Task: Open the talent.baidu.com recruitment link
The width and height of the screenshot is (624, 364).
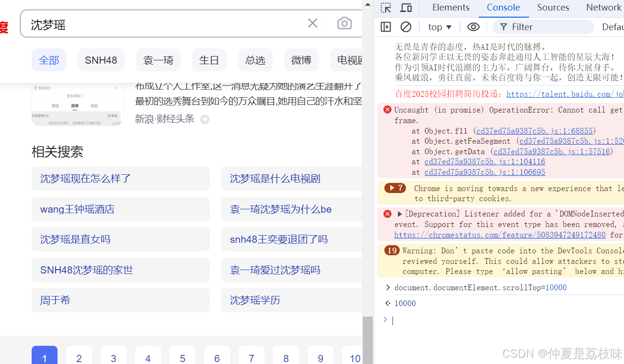Action: (565, 94)
